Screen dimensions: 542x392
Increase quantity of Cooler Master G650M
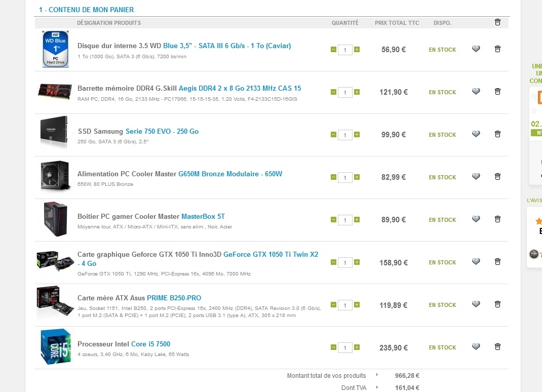coord(357,177)
